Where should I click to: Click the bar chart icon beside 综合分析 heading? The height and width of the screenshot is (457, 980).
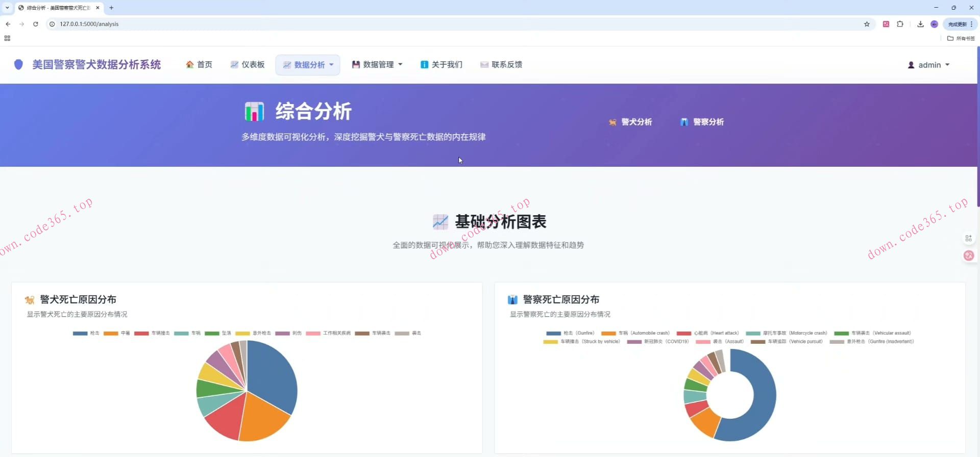(254, 111)
